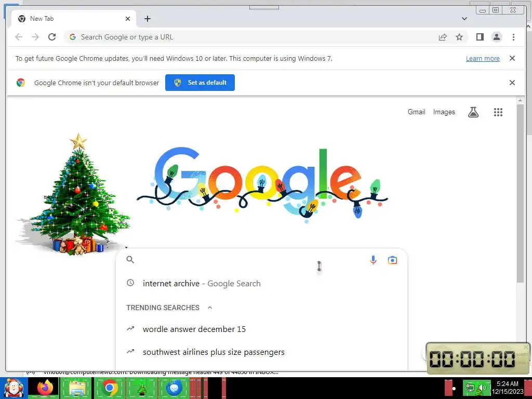Select the internet archive suggestion

[262, 283]
